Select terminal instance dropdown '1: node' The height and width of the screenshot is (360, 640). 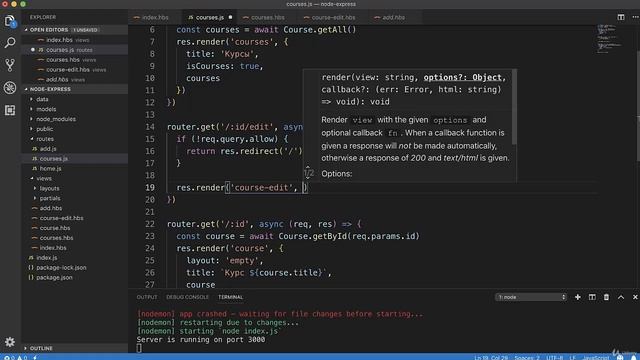(531, 297)
